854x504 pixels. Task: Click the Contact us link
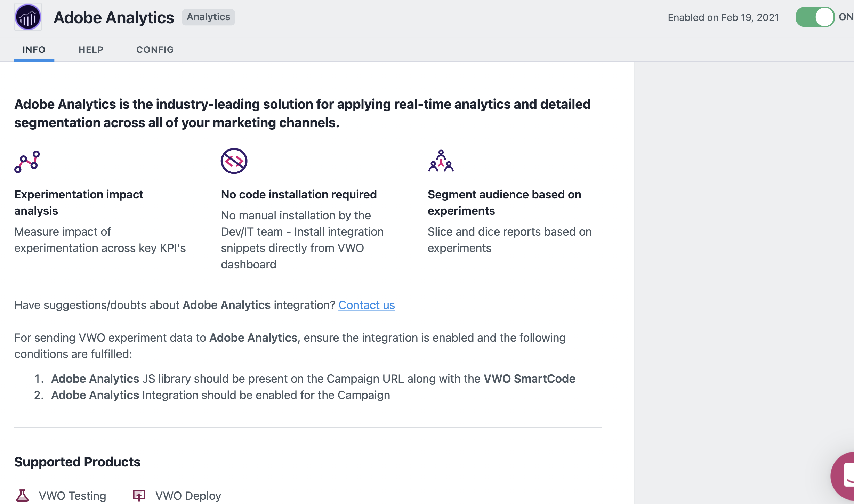click(x=367, y=306)
